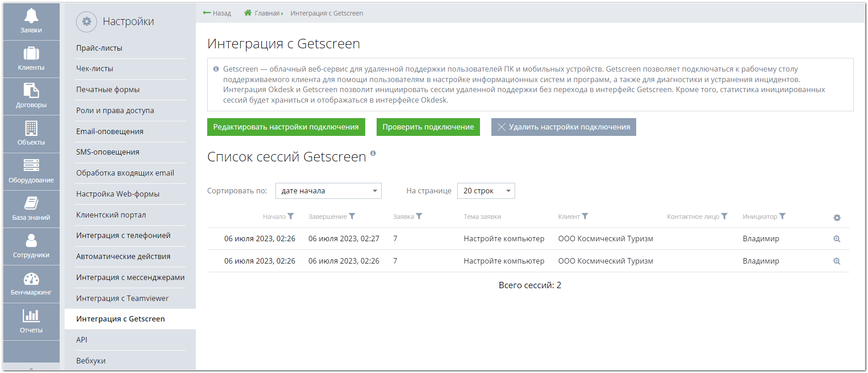
Task: Click the 'Всего сессий: 2' total text
Action: [x=530, y=285]
